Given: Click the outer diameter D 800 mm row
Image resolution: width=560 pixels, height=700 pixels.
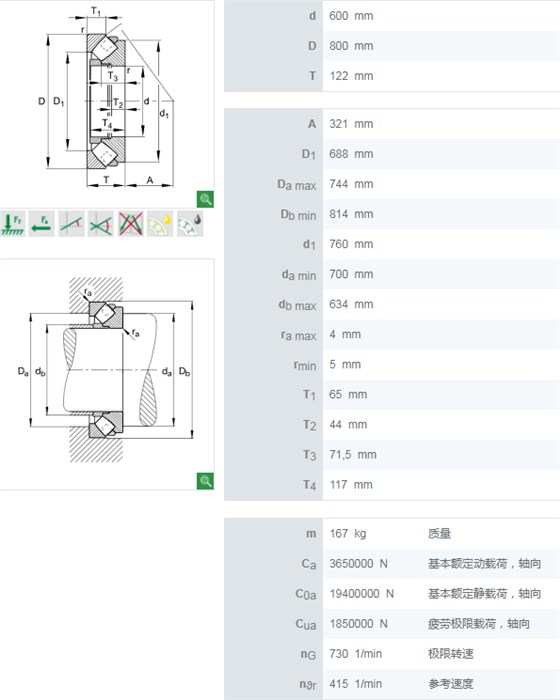Looking at the screenshot, I should 392,46.
